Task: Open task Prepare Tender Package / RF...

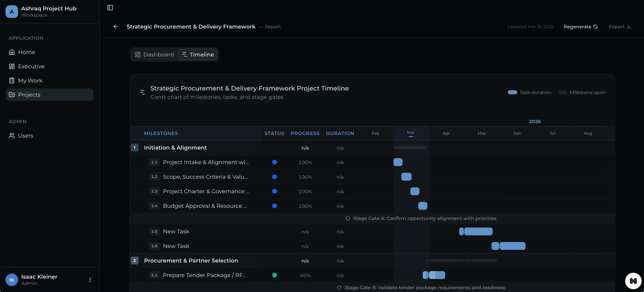Action: [204, 275]
